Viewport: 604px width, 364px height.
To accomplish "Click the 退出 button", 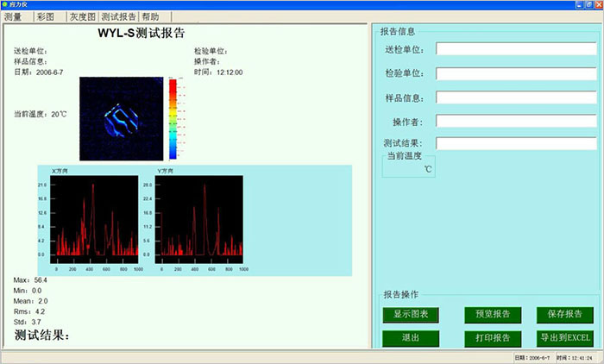I will coord(411,337).
